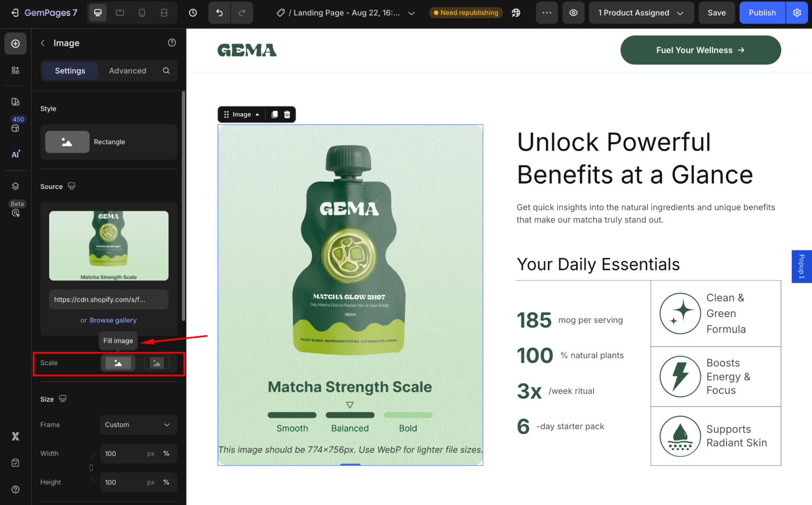Select the Settings tab
Viewport: 812px width, 505px height.
(x=70, y=71)
